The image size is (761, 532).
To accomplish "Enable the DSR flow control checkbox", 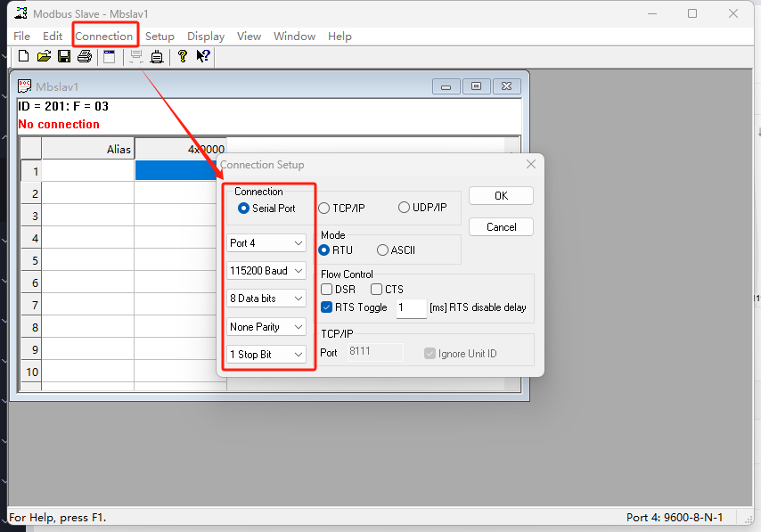I will click(x=327, y=290).
